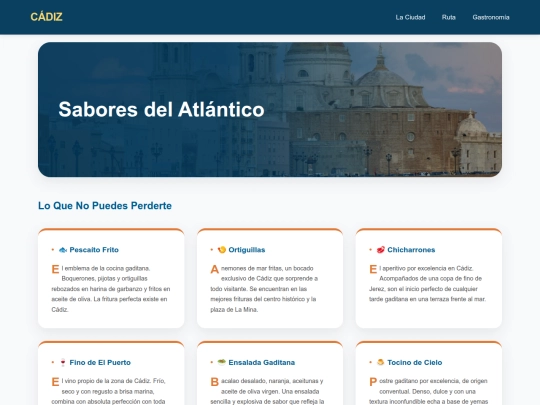Click the salad icon beside Ensalada Gaditana
The height and width of the screenshot is (405, 540).
click(222, 362)
